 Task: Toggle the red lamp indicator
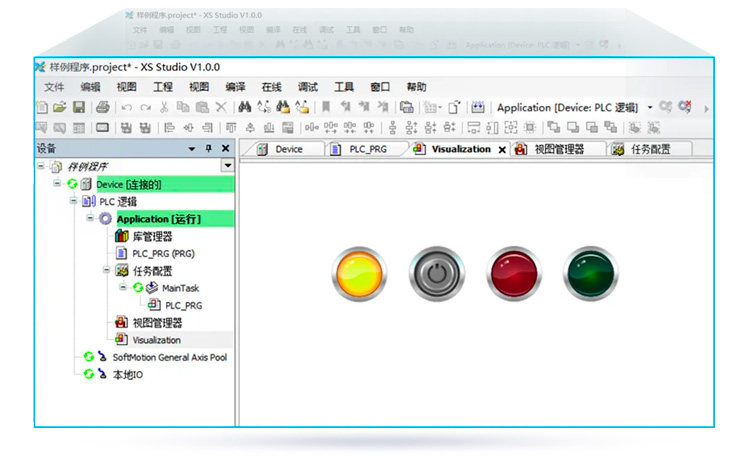point(514,274)
